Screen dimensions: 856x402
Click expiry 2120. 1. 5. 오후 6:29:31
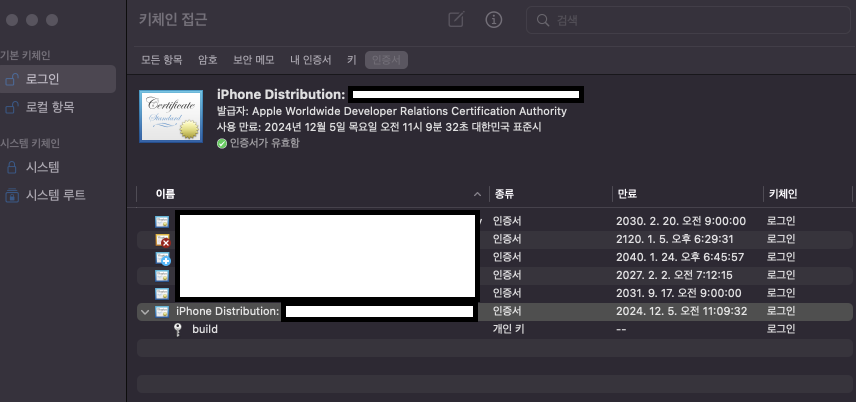tap(674, 239)
